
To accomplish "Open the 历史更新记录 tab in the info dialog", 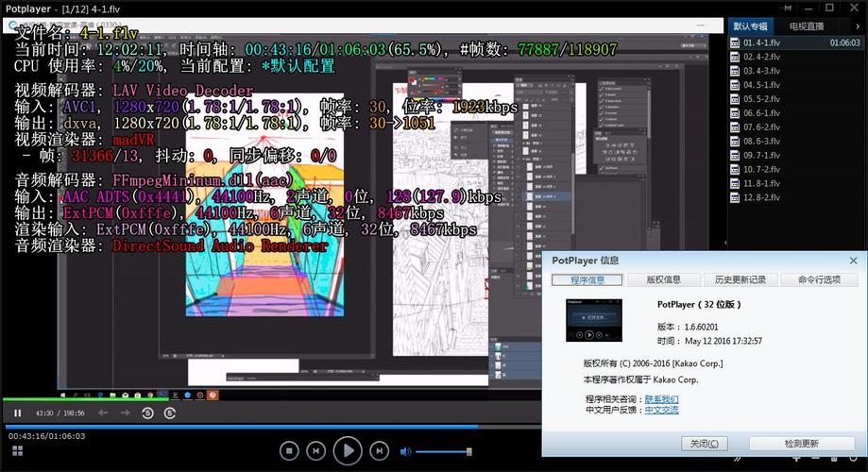I will pyautogui.click(x=740, y=280).
